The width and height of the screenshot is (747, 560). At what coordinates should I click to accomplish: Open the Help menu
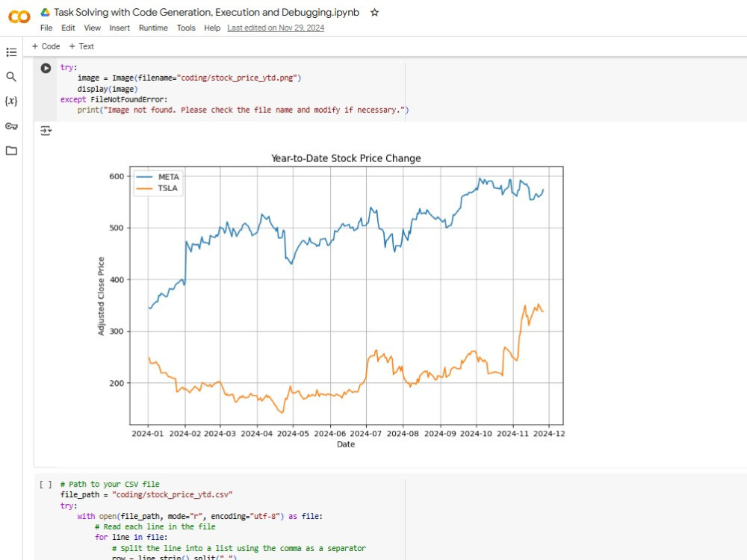(212, 28)
